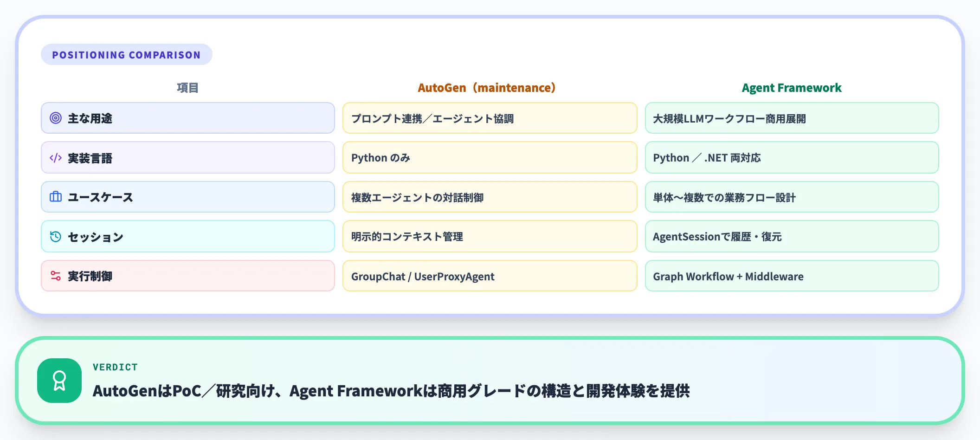Click the Python／.NET 両対応 cell
Image resolution: width=980 pixels, height=440 pixels.
[x=792, y=157]
